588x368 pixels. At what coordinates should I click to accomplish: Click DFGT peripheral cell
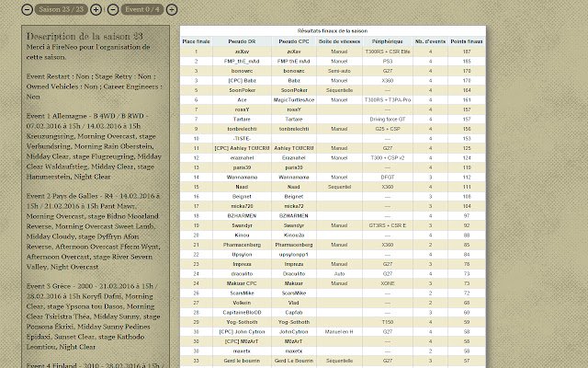pyautogui.click(x=388, y=178)
